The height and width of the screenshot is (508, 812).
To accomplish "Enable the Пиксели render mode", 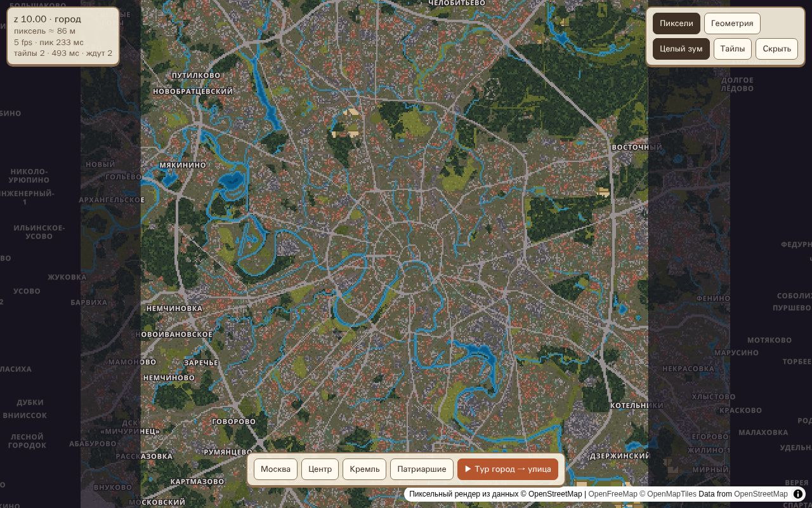I will [676, 23].
